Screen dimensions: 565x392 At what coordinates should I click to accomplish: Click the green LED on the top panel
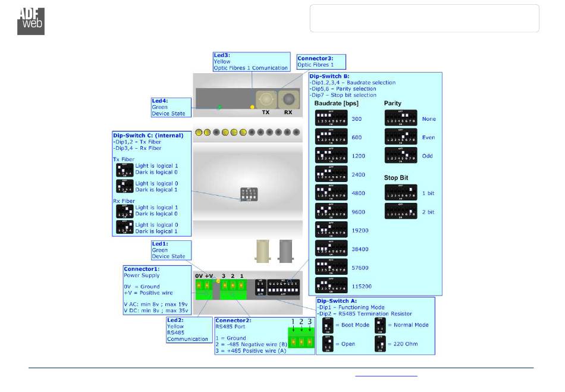point(219,107)
